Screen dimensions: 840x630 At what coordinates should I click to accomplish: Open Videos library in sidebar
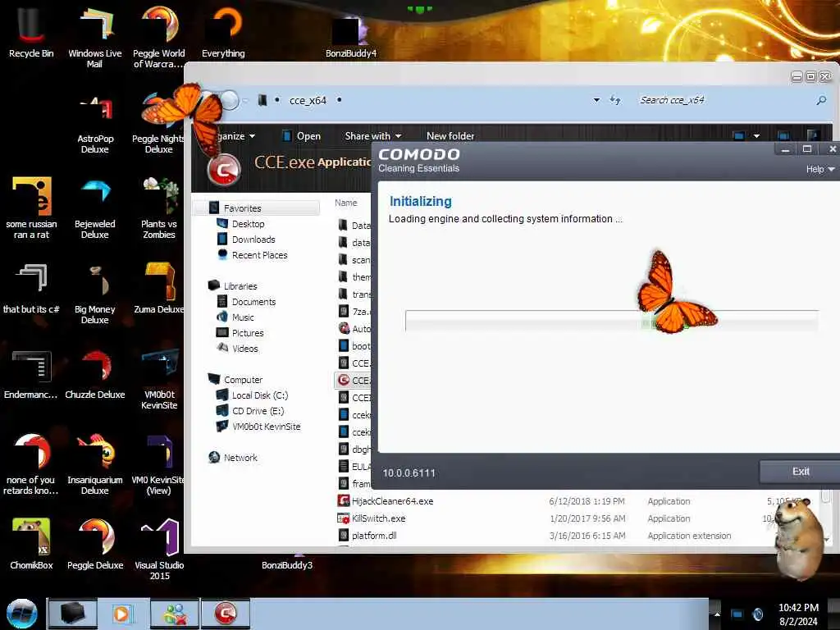244,348
